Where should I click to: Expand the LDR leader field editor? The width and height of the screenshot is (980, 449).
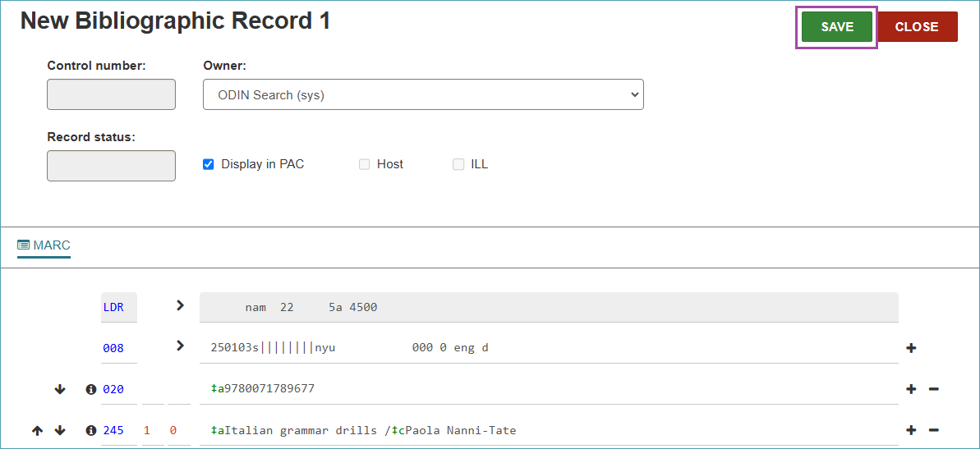coord(181,306)
